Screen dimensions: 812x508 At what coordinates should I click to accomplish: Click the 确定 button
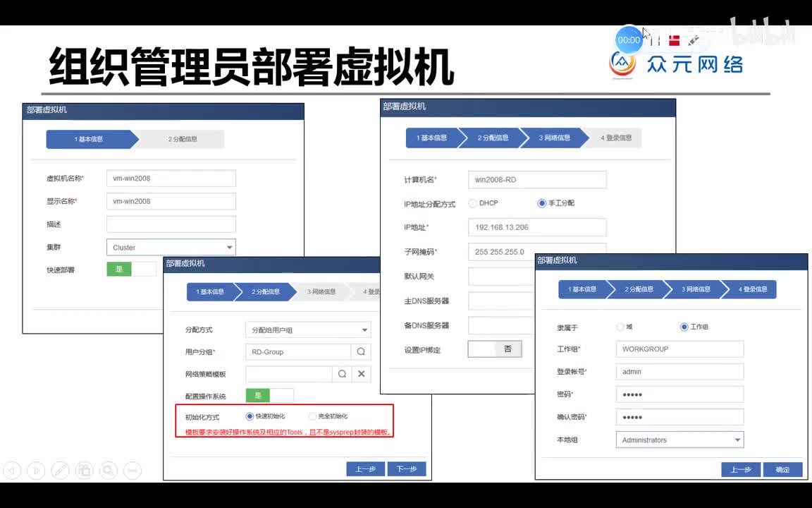click(x=782, y=470)
